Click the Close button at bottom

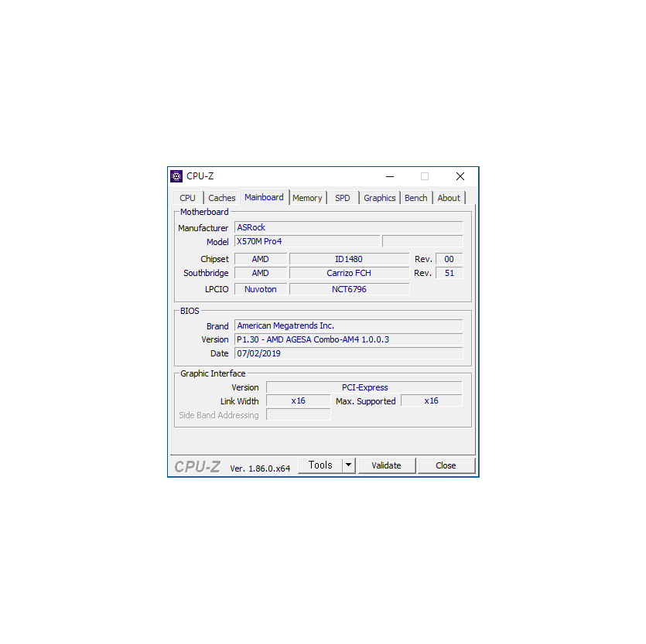point(446,465)
